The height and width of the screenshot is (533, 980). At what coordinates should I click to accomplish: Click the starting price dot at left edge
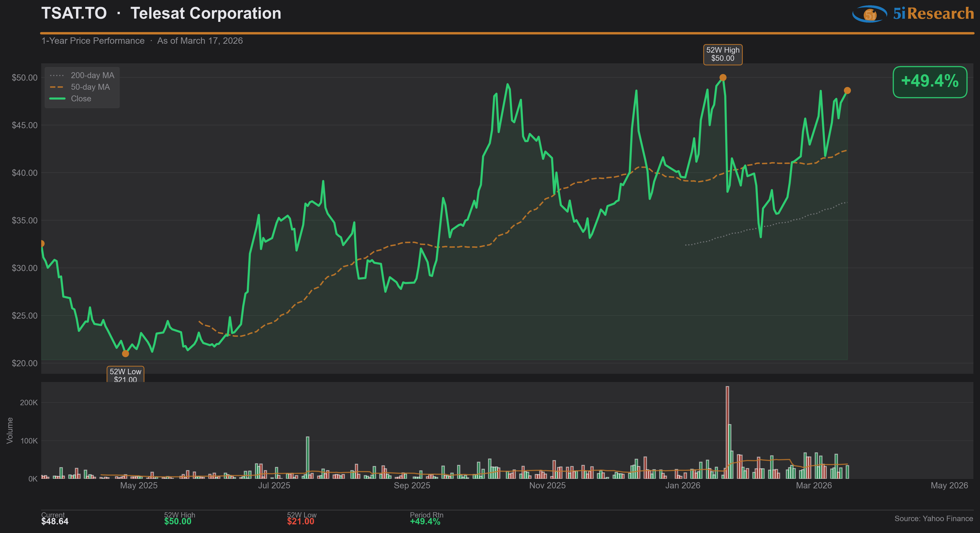(42, 244)
